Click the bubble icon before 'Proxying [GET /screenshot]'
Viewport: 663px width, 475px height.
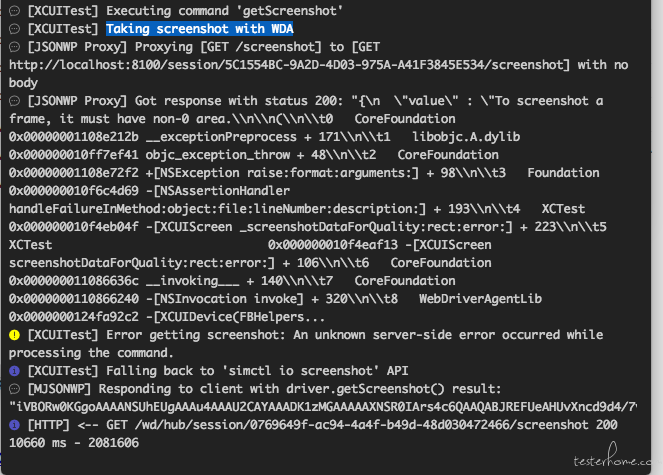[x=14, y=47]
